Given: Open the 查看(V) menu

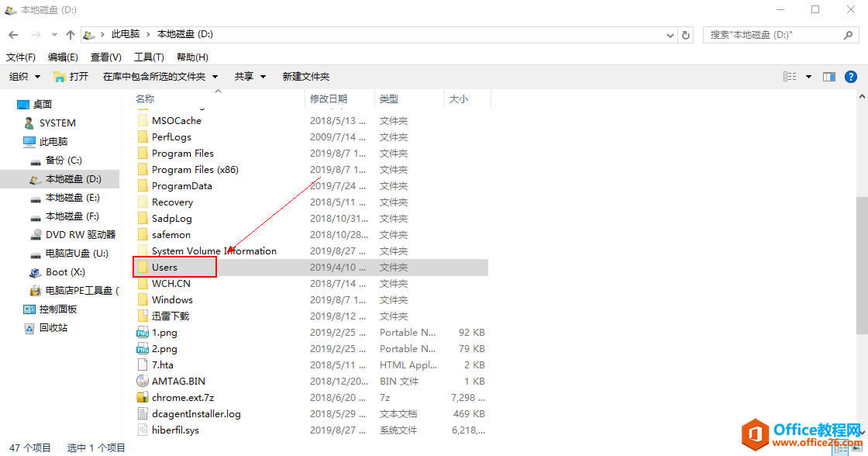Looking at the screenshot, I should (105, 57).
